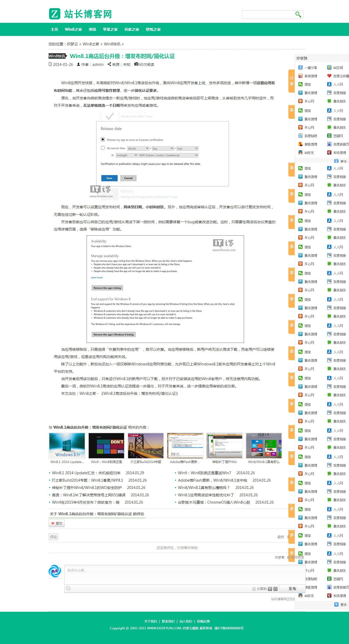Click Win8快讯 in the breadcrumb
Screen dimensions: 349x644
click(x=112, y=44)
